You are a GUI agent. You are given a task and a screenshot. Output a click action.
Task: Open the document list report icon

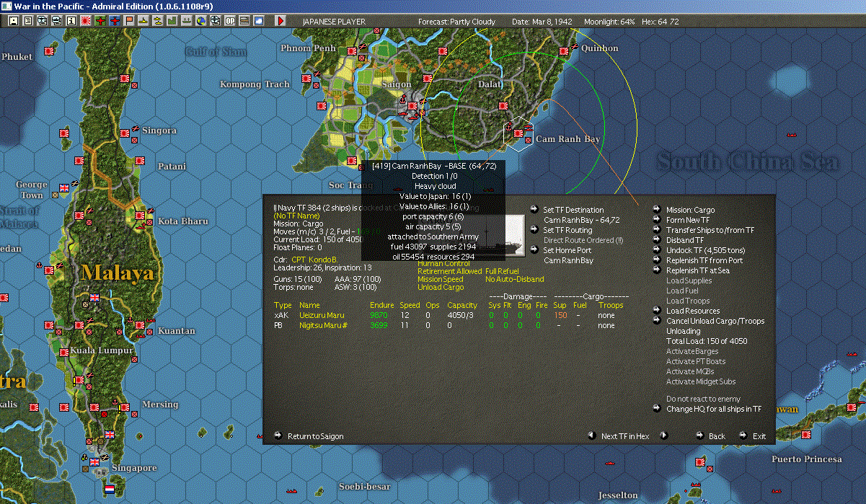pos(28,21)
